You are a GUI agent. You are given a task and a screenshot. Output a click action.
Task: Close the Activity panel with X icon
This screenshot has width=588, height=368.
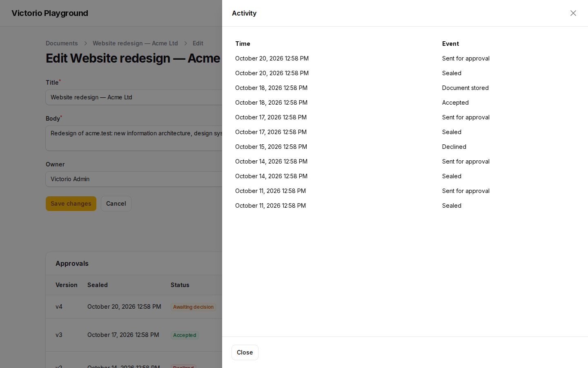coord(573,13)
